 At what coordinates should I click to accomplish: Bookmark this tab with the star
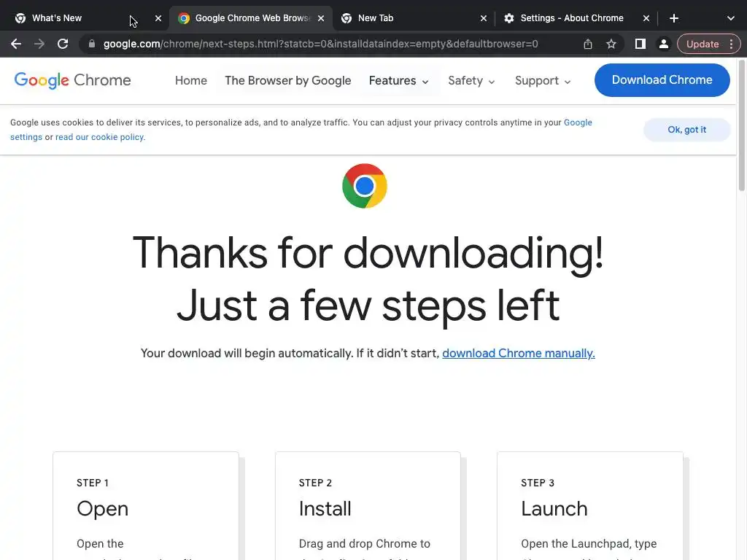611,44
